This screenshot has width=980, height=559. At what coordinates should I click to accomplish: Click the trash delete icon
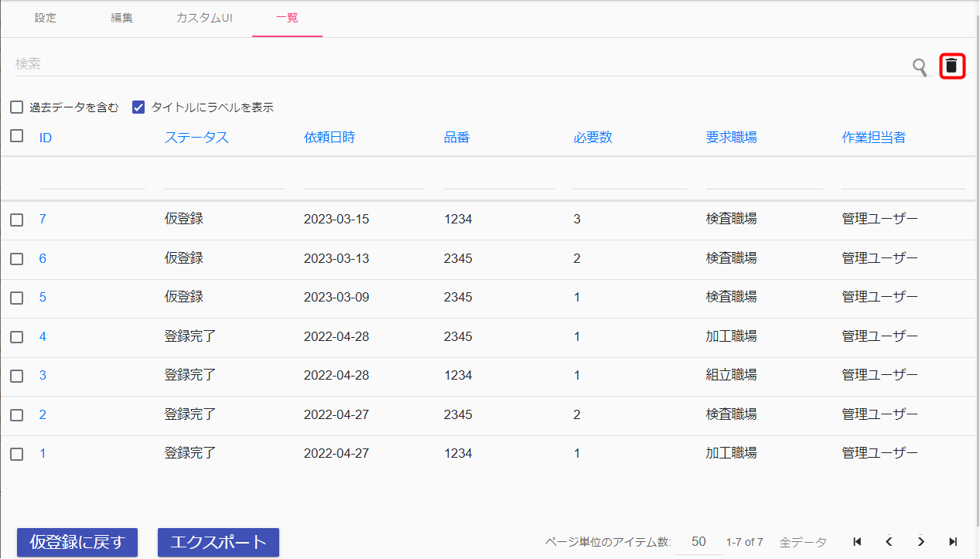951,66
